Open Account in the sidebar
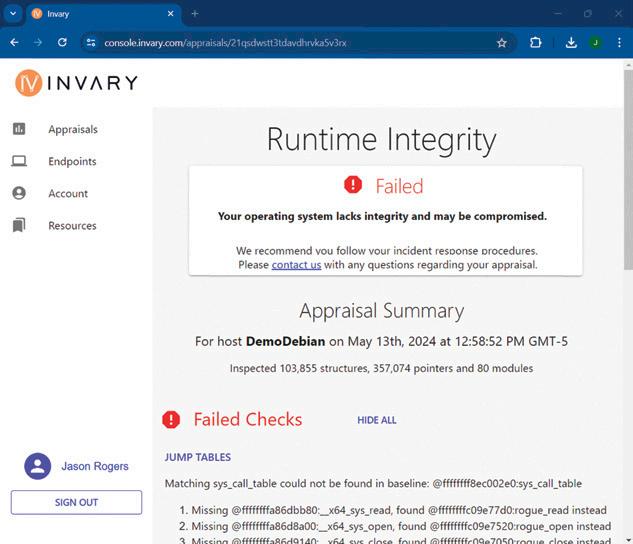Screen dimensions: 633x544 [68, 194]
